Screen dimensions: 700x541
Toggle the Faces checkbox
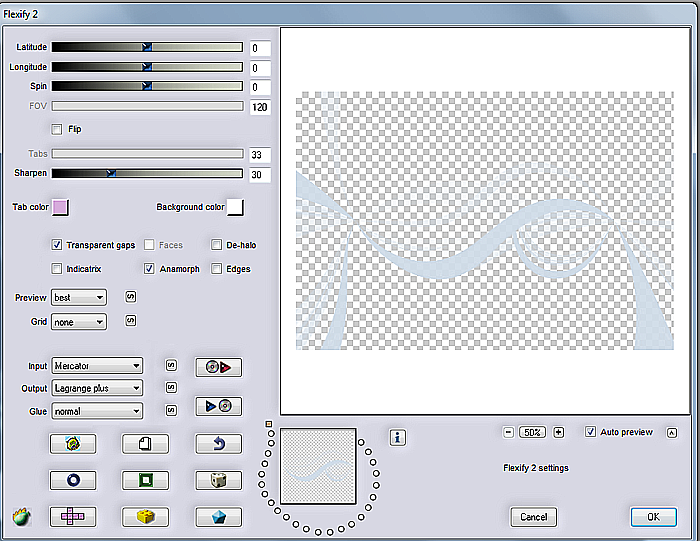point(149,245)
